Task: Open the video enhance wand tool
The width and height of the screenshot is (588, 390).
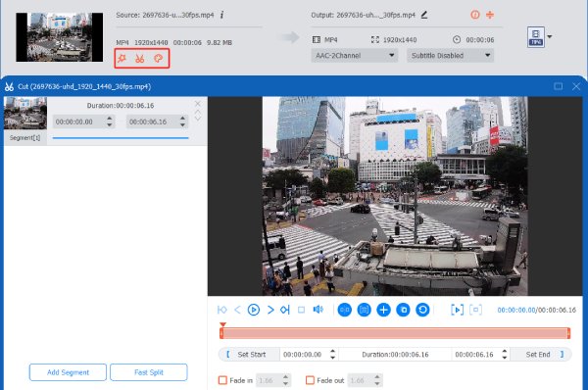Action: [122, 59]
